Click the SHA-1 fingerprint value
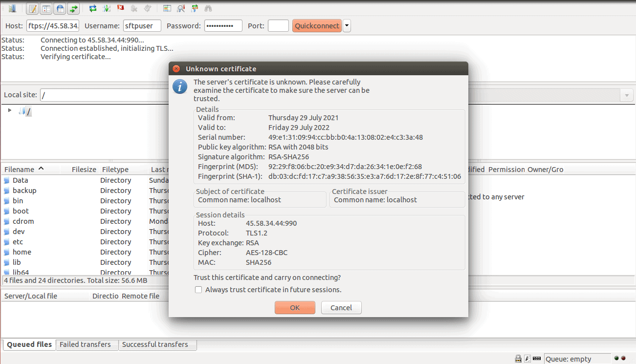 [365, 176]
